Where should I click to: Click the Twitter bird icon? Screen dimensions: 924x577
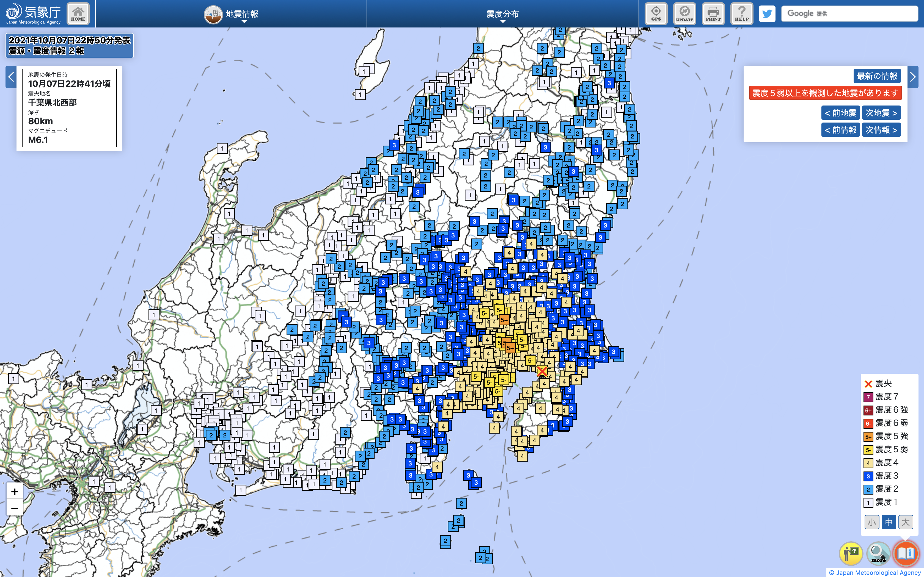click(x=767, y=14)
